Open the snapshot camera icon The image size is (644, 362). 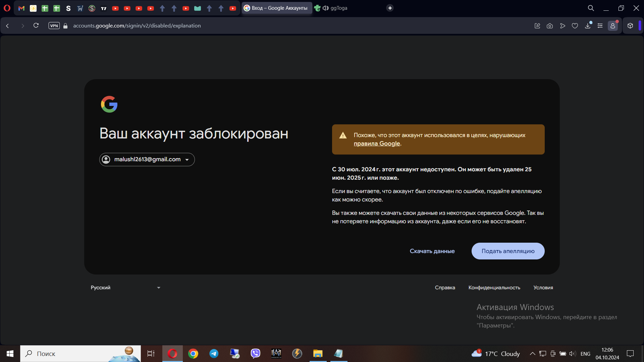[549, 26]
